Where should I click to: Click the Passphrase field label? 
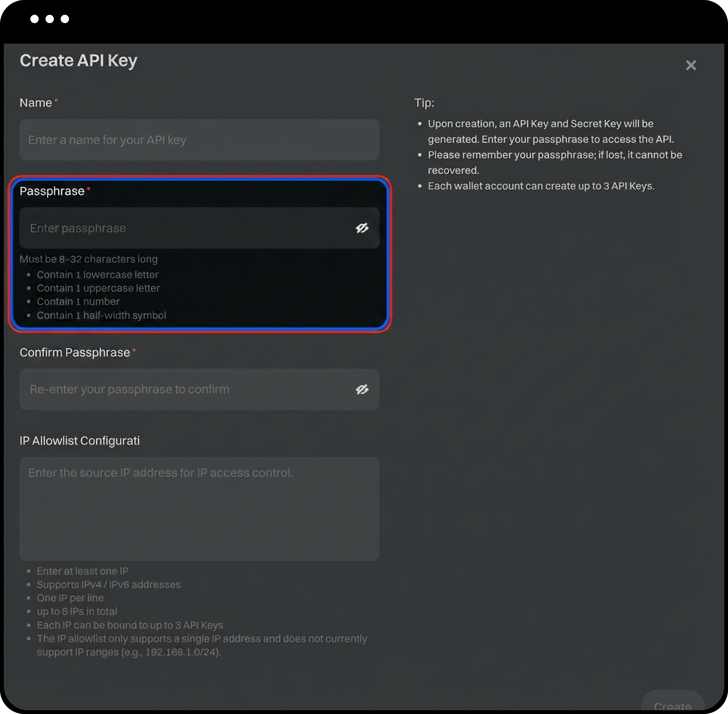[x=52, y=191]
